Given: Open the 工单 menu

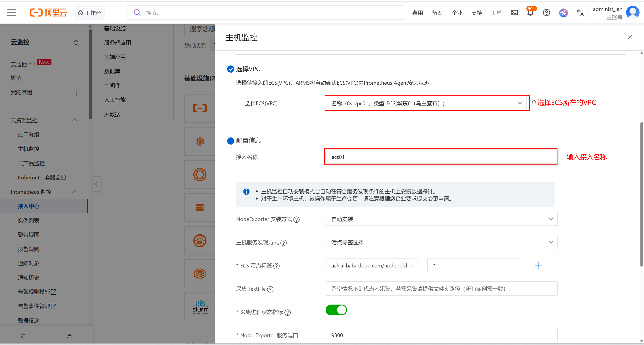Looking at the screenshot, I should [496, 13].
